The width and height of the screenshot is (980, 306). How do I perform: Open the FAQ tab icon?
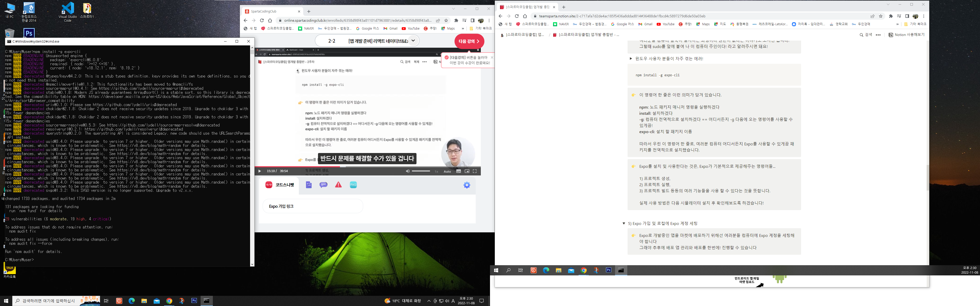353,185
